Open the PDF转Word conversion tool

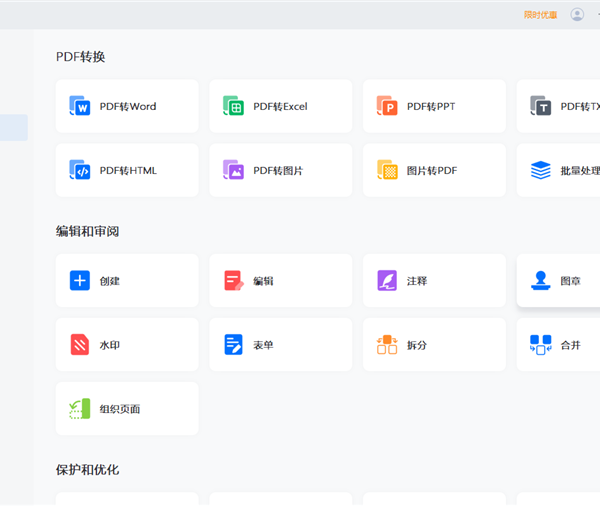click(x=127, y=107)
